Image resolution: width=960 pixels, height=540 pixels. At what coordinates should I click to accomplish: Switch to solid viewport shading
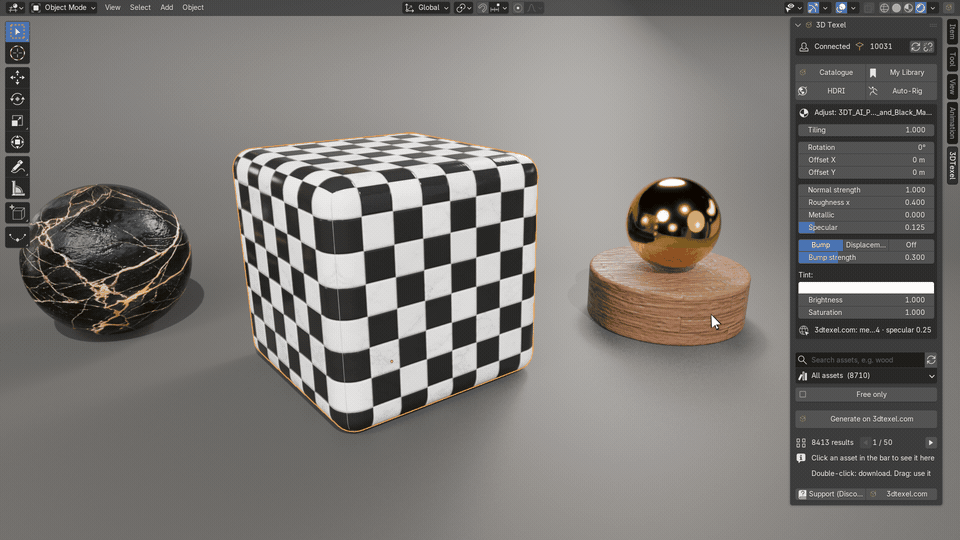point(896,8)
